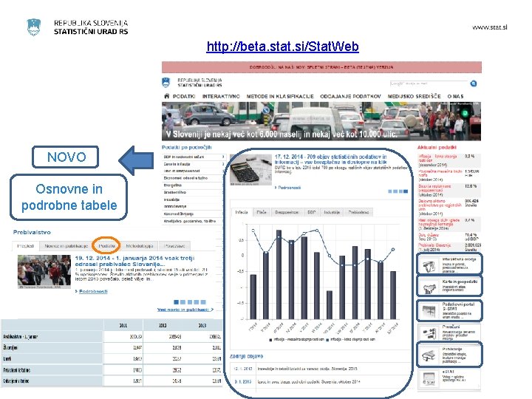Open the crowd photo thumbnail

pyautogui.click(x=44, y=272)
